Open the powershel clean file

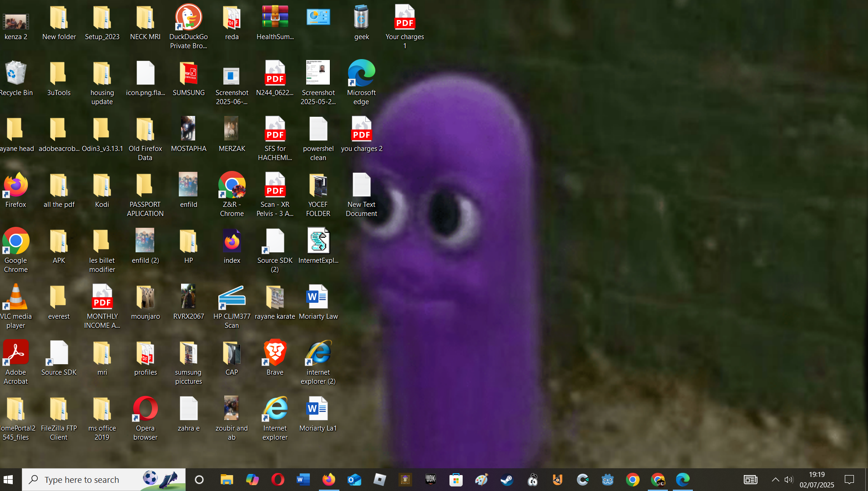[318, 138]
